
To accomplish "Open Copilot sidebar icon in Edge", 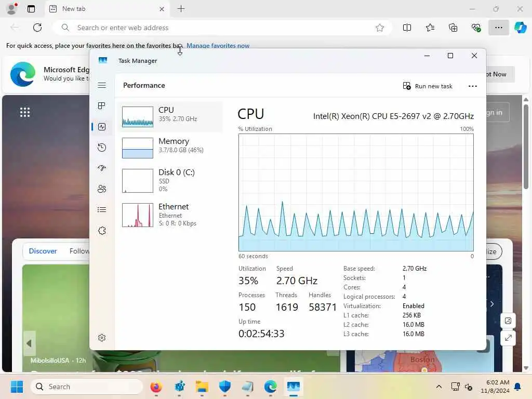I will 520,28.
